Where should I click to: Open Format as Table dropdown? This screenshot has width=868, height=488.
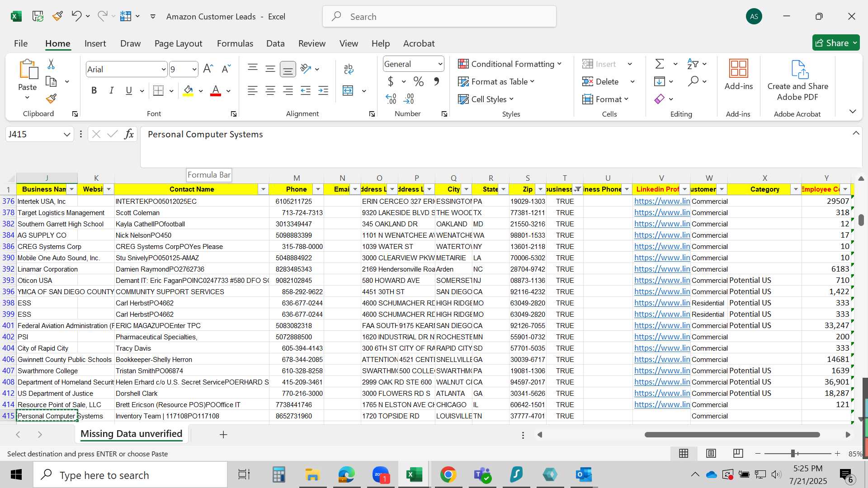[496, 81]
